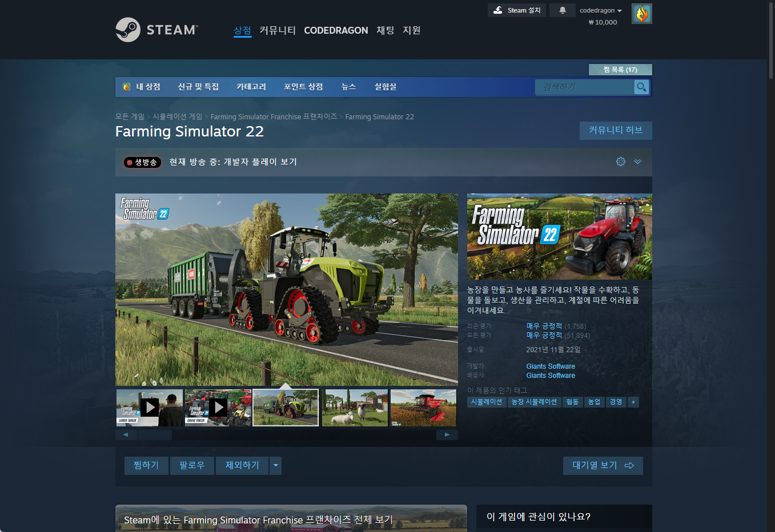Open the 포인트 상점 tab
This screenshot has height=532, width=775.
click(x=303, y=87)
